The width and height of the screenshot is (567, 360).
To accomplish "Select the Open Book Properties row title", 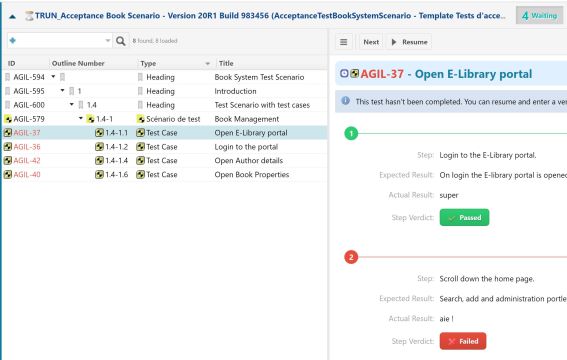I will point(252,175).
